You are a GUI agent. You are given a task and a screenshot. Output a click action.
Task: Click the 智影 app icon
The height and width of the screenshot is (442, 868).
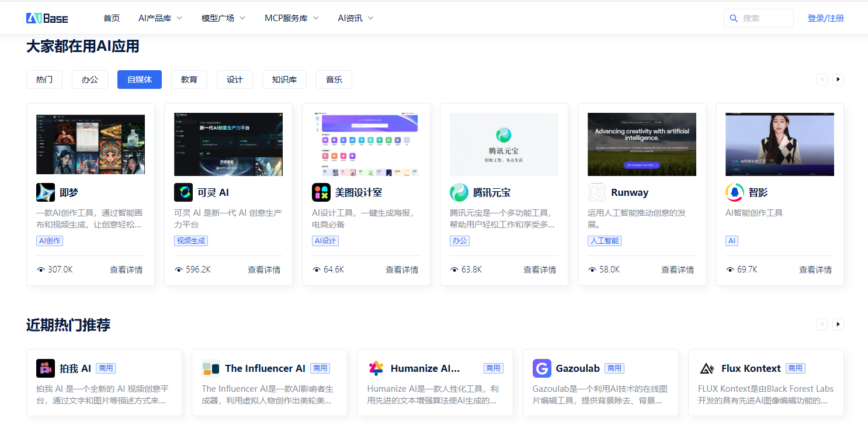[735, 192]
